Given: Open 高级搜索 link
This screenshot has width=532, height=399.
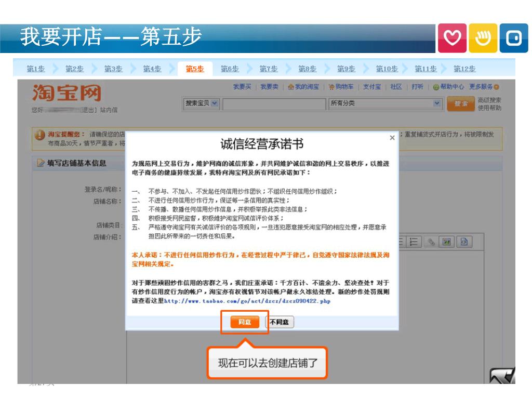Looking at the screenshot, I should pos(489,100).
